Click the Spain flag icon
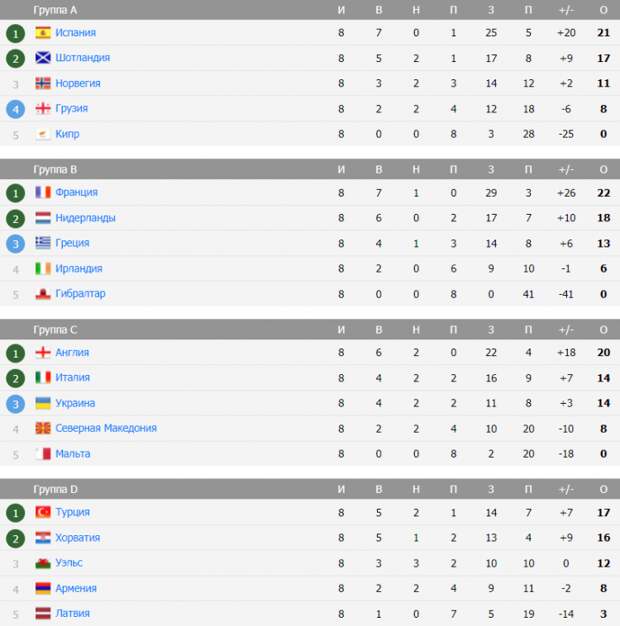The height and width of the screenshot is (626, 620). click(x=43, y=33)
